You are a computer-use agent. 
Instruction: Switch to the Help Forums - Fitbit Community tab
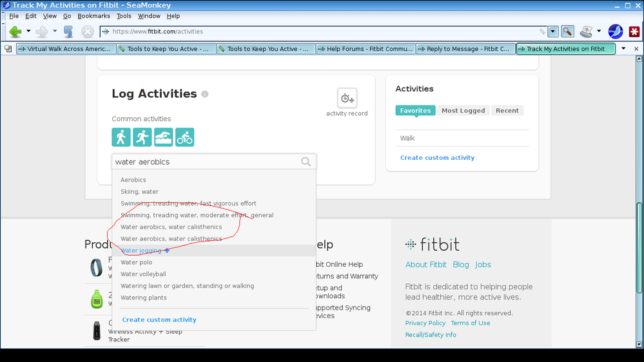pos(366,49)
